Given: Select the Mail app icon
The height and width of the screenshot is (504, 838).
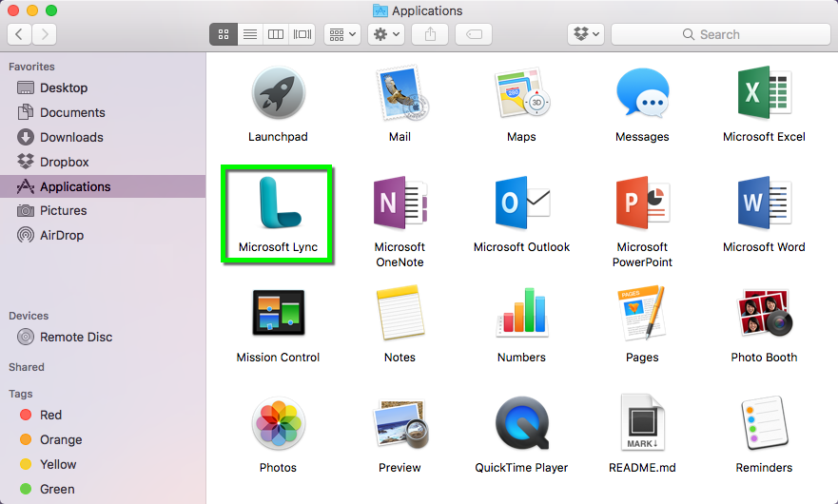Looking at the screenshot, I should [x=400, y=93].
